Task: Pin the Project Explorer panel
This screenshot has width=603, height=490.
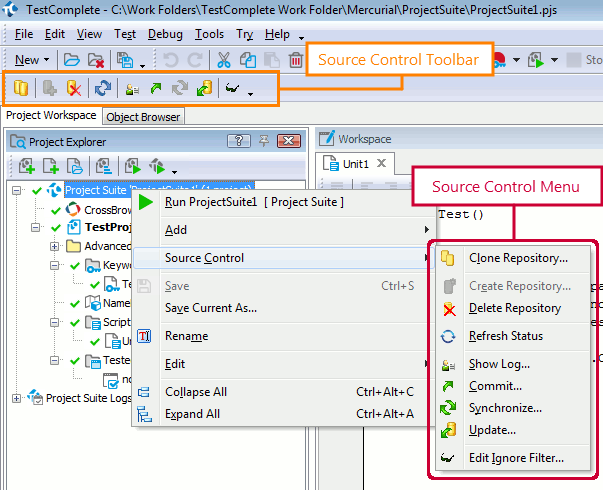Action: pyautogui.click(x=264, y=141)
